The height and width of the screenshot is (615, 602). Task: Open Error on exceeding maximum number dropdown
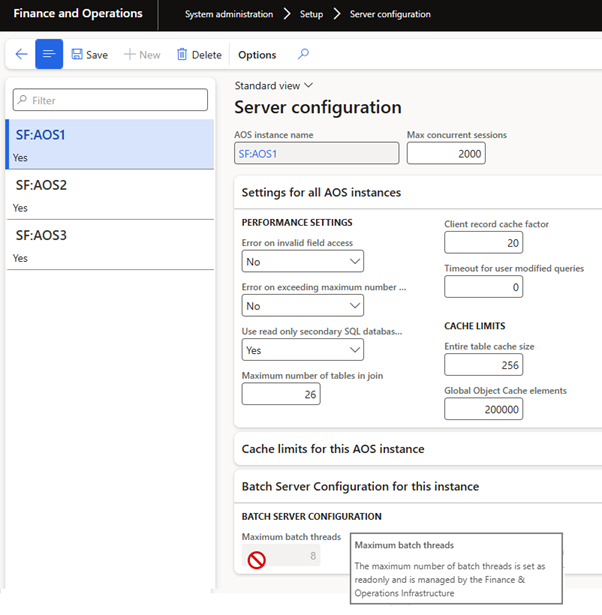pyautogui.click(x=303, y=306)
